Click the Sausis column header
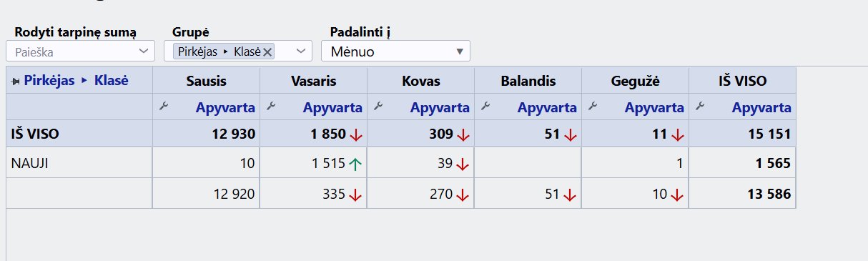Screen dimensions: 868x261 click(206, 81)
